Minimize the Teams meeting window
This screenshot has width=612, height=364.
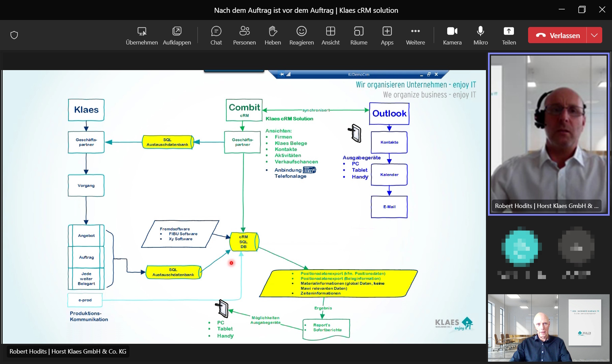click(x=562, y=10)
